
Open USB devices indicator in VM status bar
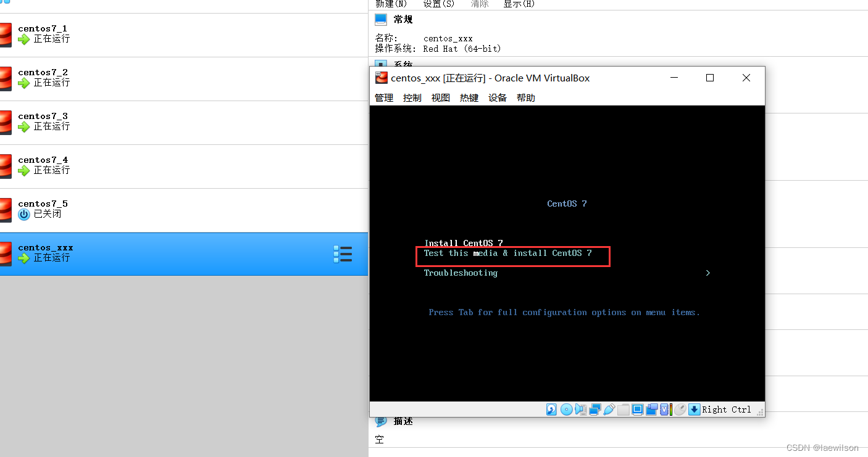(x=609, y=410)
